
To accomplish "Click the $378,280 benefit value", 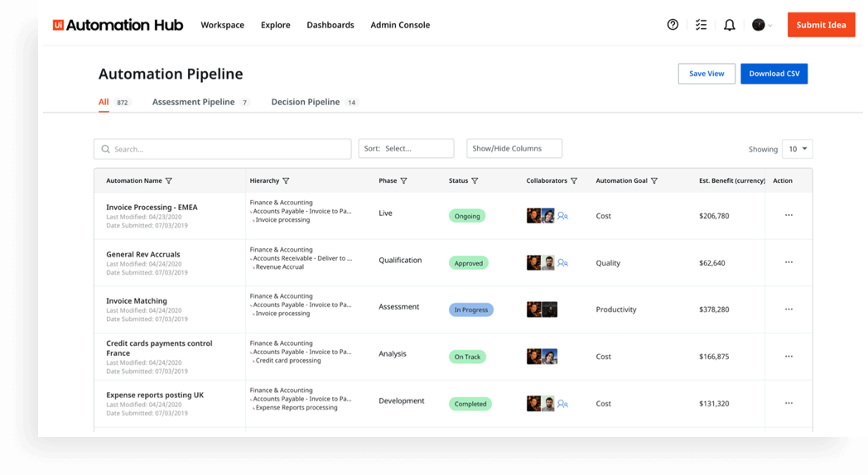I will pyautogui.click(x=714, y=309).
